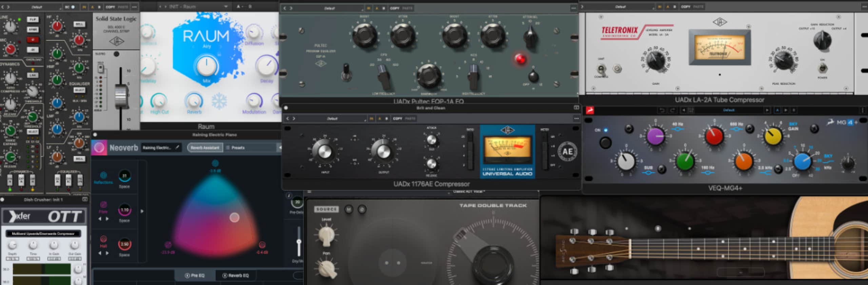
Task: Click the VU meter on the LA-2A
Action: point(719,47)
